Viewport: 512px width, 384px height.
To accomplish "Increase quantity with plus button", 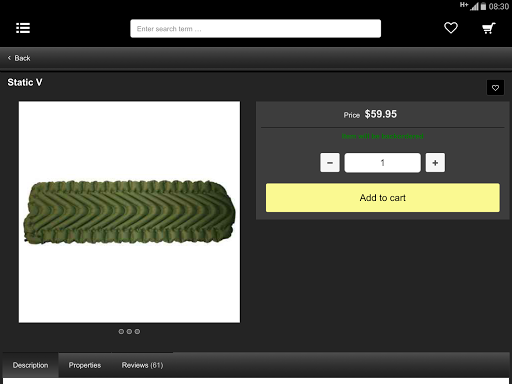I will [435, 163].
